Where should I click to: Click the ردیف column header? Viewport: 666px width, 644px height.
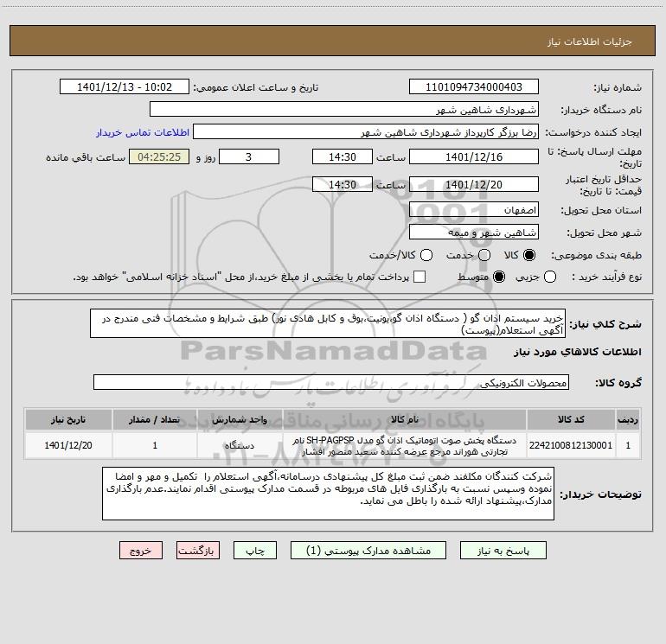pyautogui.click(x=628, y=419)
